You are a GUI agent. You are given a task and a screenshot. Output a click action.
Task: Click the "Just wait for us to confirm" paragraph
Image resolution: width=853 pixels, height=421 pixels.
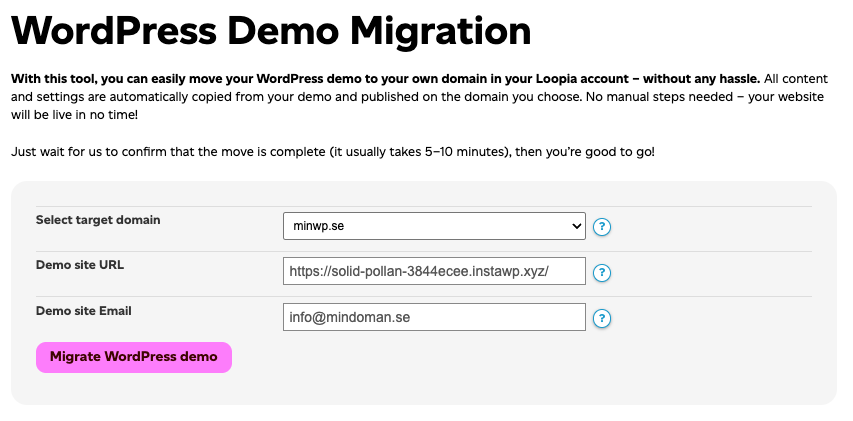(334, 152)
